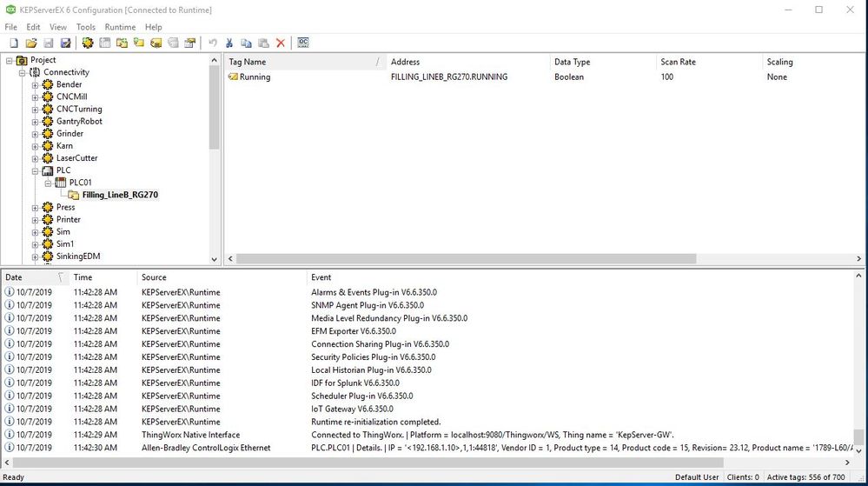Viewport: 868px width, 486px height.
Task: Open the Edit menu
Action: click(x=33, y=27)
